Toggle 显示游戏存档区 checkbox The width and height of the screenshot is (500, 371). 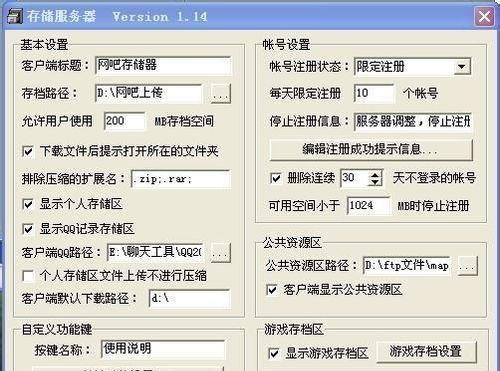tap(274, 353)
